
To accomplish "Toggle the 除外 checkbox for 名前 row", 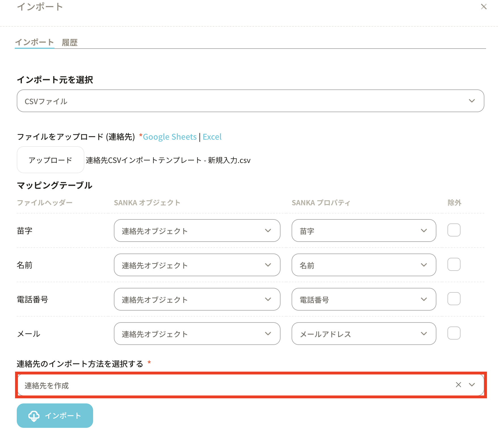I will point(454,264).
